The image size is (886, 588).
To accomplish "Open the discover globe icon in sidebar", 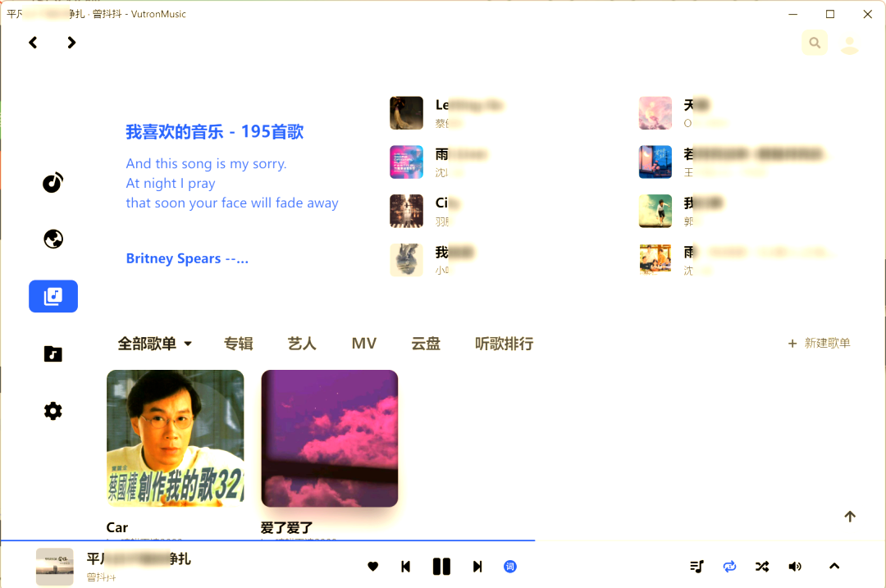I will tap(53, 239).
